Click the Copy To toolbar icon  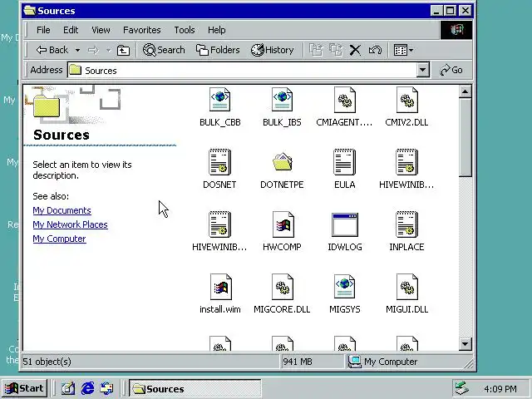[336, 50]
